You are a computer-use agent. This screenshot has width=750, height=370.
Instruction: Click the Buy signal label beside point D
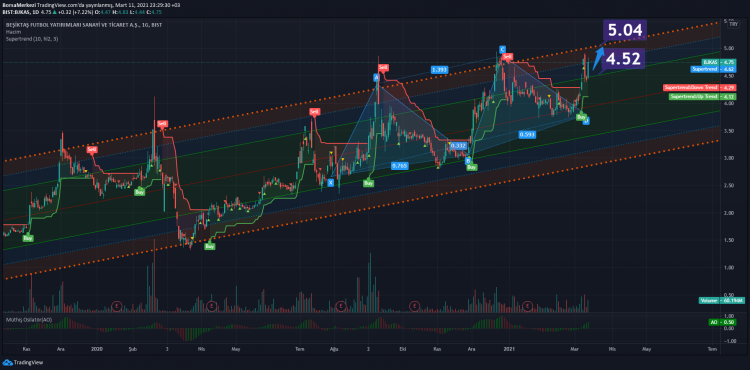coord(581,117)
